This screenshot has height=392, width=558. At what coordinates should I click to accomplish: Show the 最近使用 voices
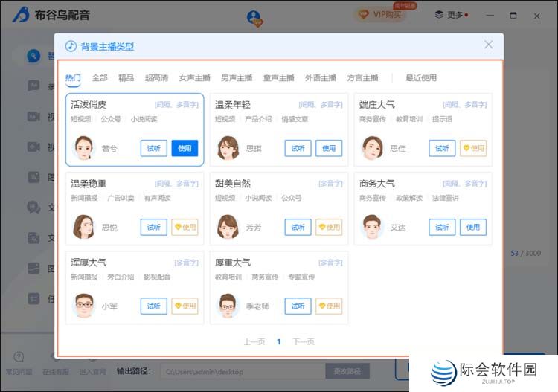421,78
